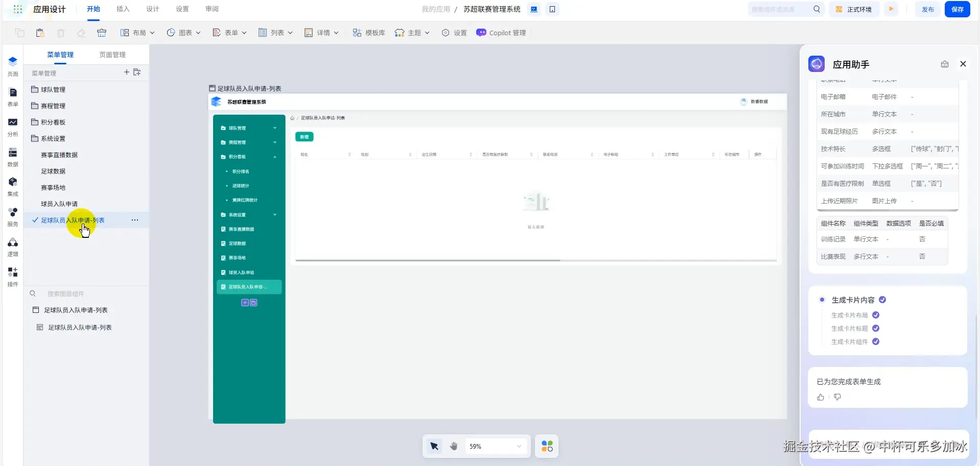Click the 保存 button

957,10
